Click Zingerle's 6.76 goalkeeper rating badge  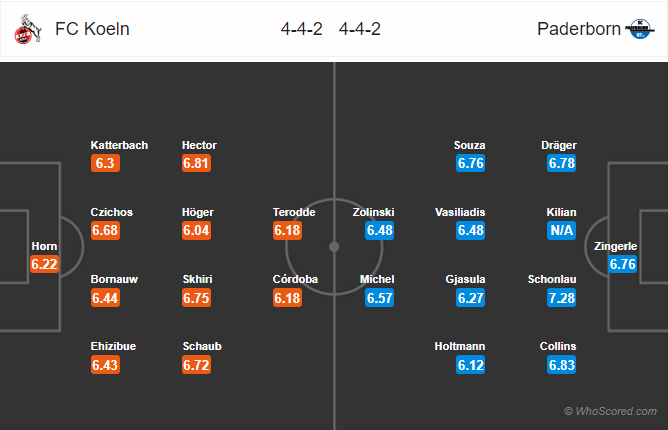[622, 264]
